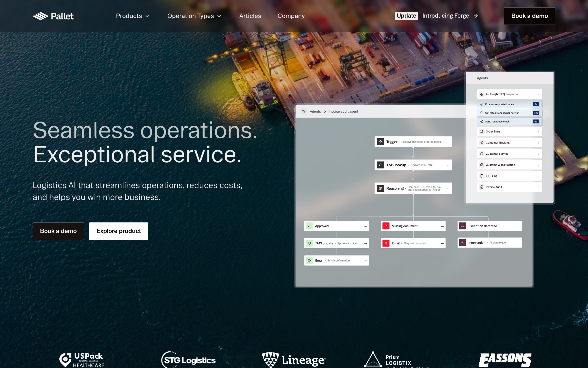The height and width of the screenshot is (368, 588).
Task: Click the Pallet logo
Action: pyautogui.click(x=53, y=16)
